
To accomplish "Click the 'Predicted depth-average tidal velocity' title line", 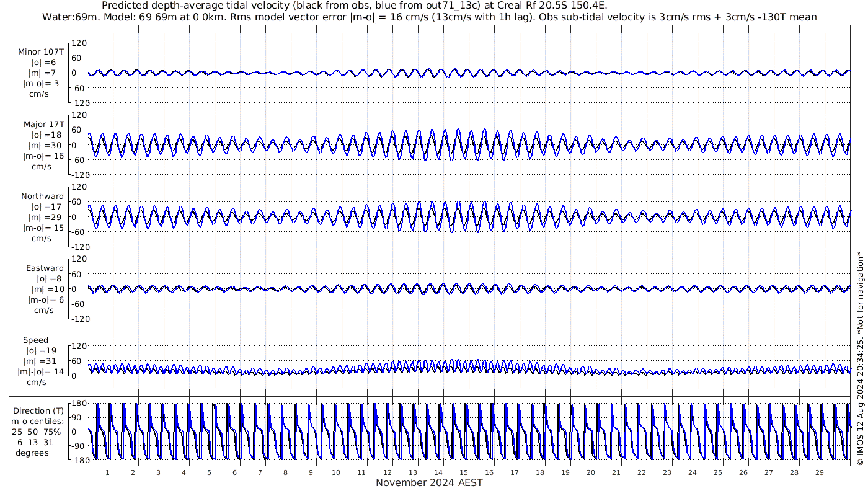I will 354,6.
